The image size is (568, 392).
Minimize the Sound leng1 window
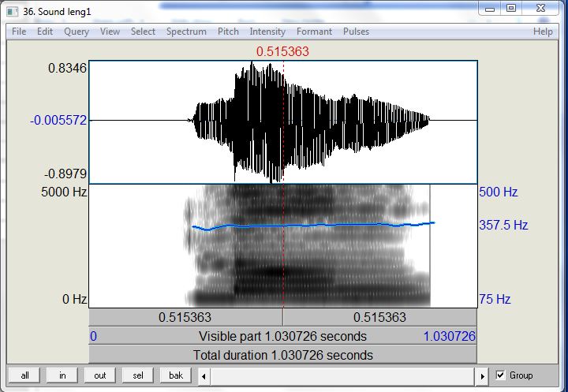[490, 9]
